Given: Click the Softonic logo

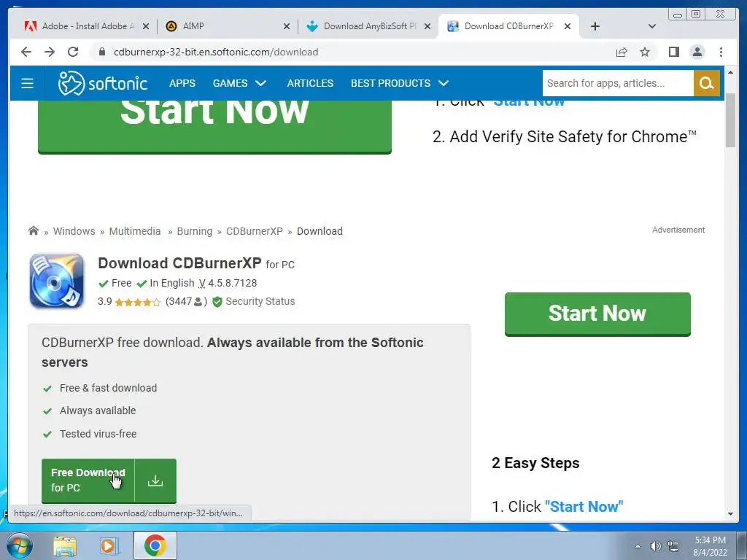Looking at the screenshot, I should tap(102, 83).
